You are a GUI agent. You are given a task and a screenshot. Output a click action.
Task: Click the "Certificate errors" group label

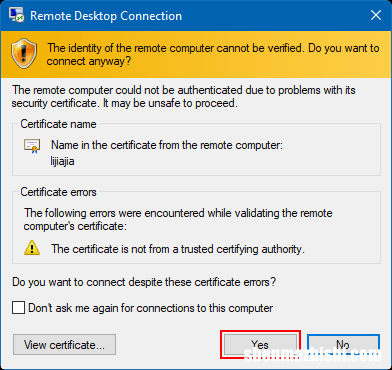pos(58,192)
